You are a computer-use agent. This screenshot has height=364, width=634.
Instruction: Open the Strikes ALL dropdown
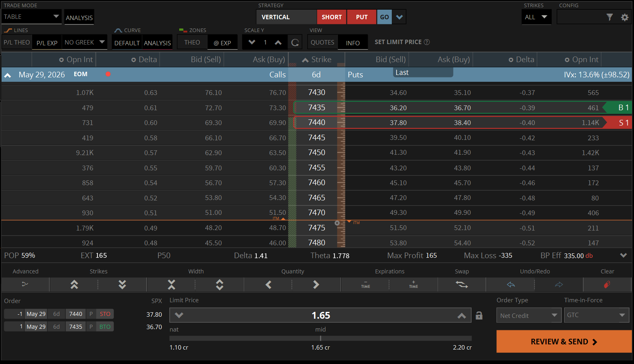pos(537,17)
